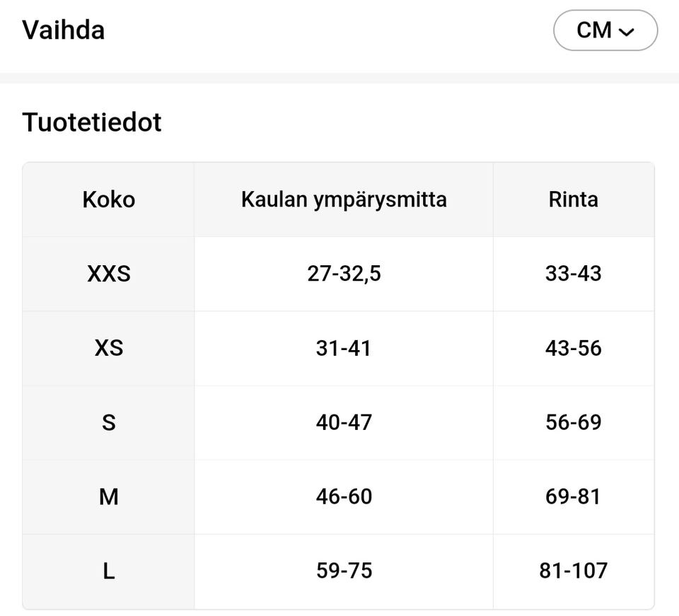This screenshot has height=616, width=679.
Task: Click the 43-56 chest measurement cell
Action: pos(574,347)
